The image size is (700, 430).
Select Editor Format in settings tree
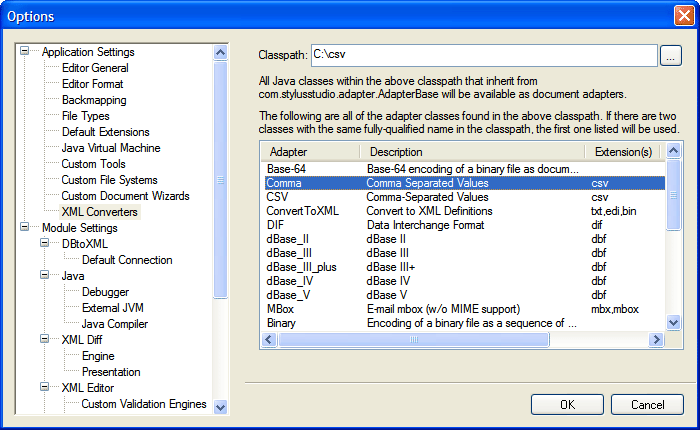pyautogui.click(x=92, y=84)
